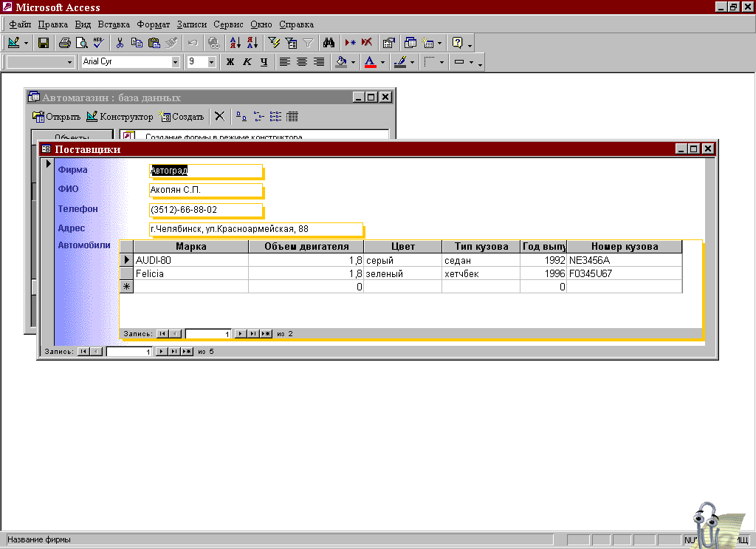Click Открыть in database window

pos(56,116)
